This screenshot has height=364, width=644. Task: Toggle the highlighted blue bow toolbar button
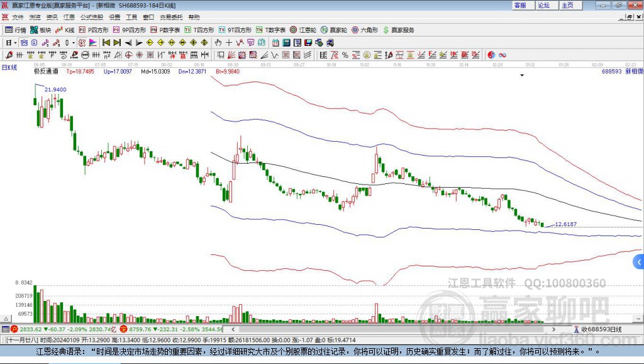pos(25,42)
